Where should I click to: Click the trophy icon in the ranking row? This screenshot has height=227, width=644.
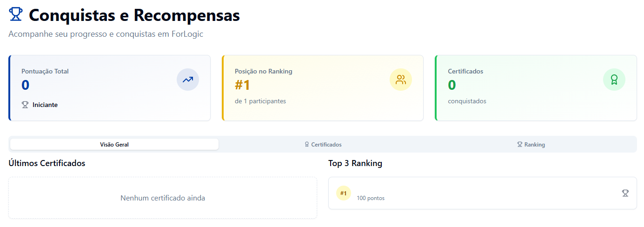625,193
